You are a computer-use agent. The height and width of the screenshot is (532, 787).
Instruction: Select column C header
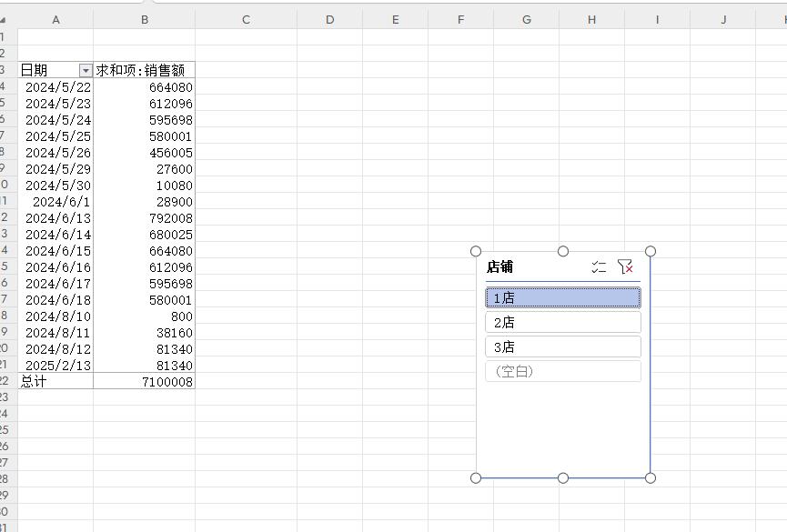(x=246, y=20)
